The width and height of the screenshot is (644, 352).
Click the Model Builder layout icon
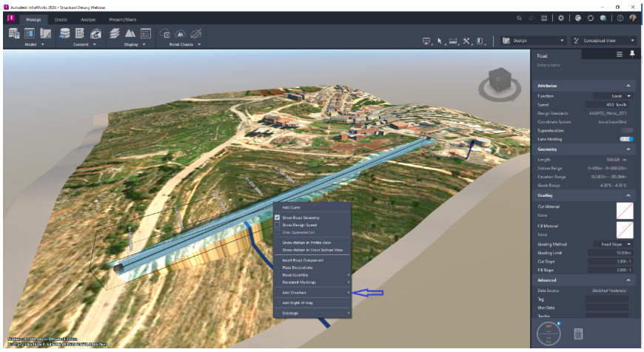click(30, 33)
